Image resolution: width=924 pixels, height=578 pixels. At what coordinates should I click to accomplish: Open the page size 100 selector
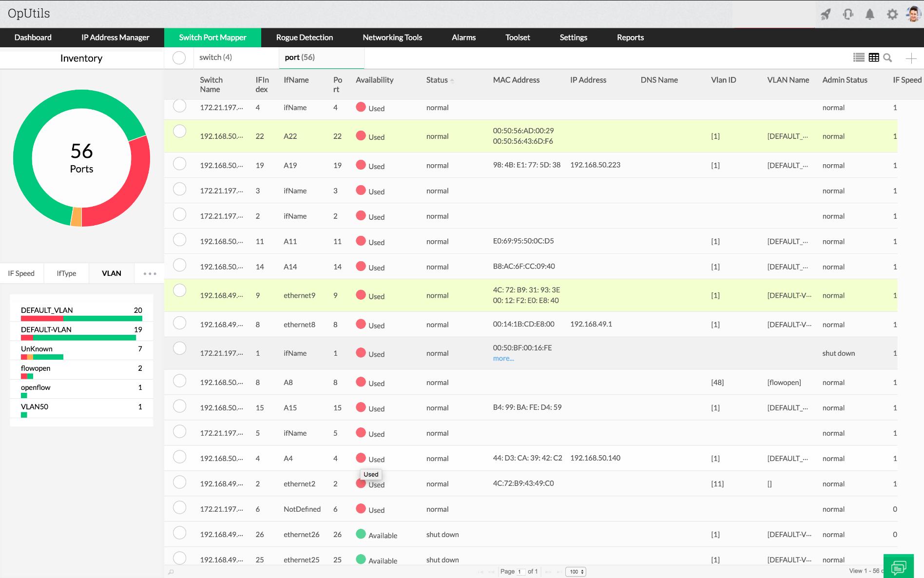click(576, 571)
